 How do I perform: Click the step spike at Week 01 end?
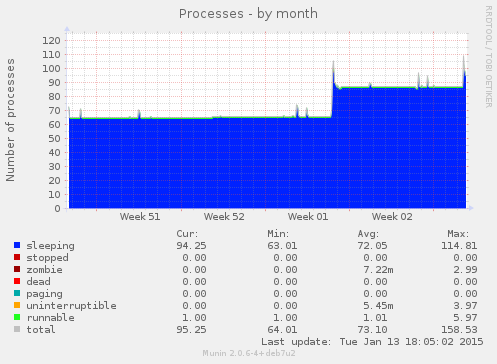333,73
